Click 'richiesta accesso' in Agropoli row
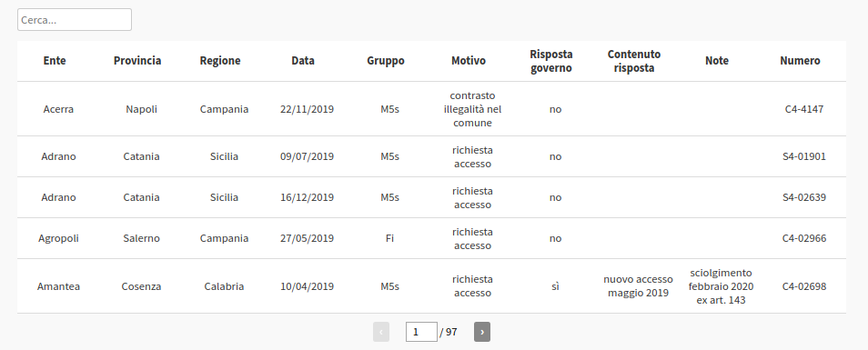 click(x=473, y=238)
